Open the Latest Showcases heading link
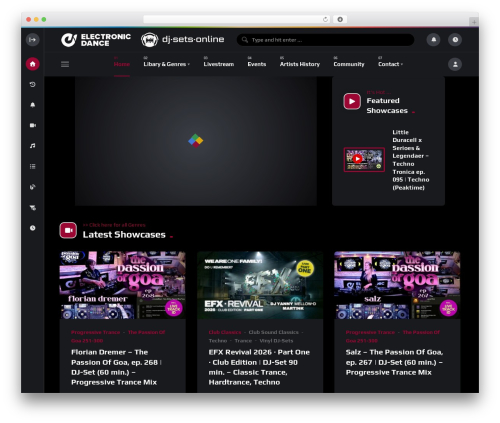 [124, 235]
